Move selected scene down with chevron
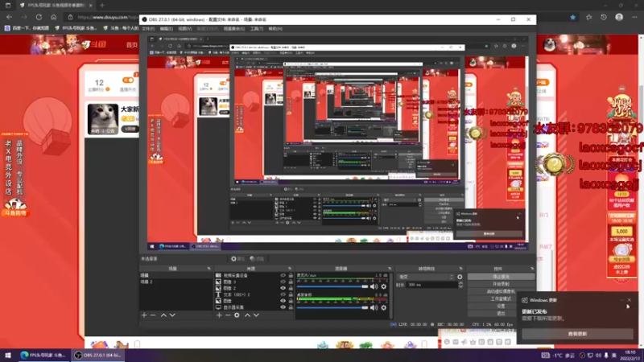Image resolution: width=644 pixels, height=362 pixels. (x=172, y=315)
